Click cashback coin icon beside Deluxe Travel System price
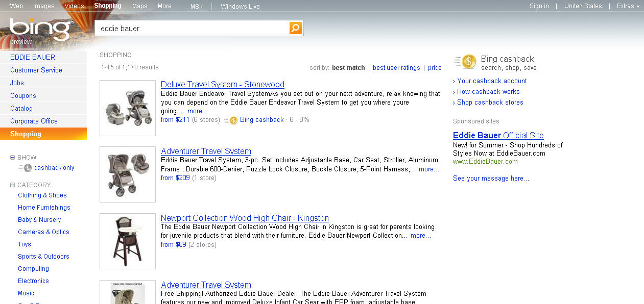The image size is (644, 304). tap(233, 120)
